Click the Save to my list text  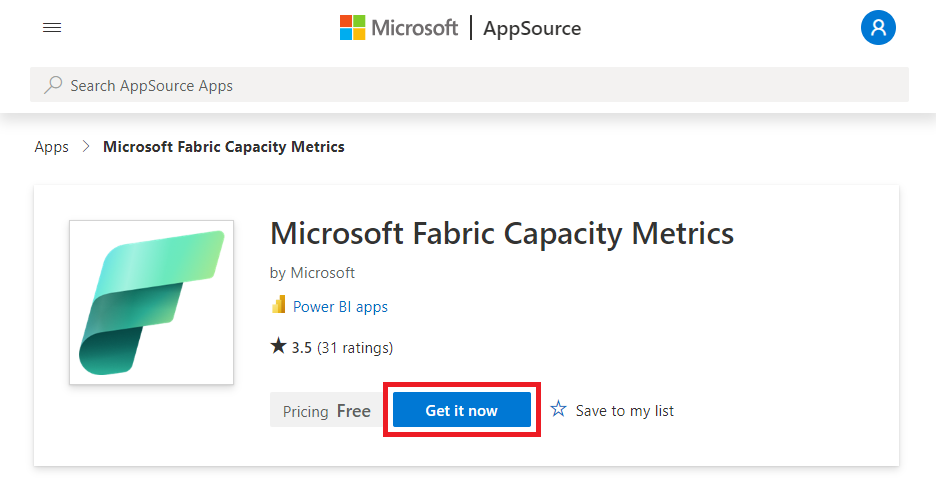[624, 411]
